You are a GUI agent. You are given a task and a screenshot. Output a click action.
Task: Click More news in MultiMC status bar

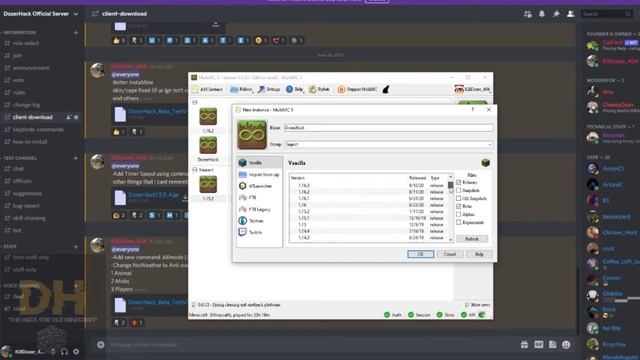[x=478, y=305]
